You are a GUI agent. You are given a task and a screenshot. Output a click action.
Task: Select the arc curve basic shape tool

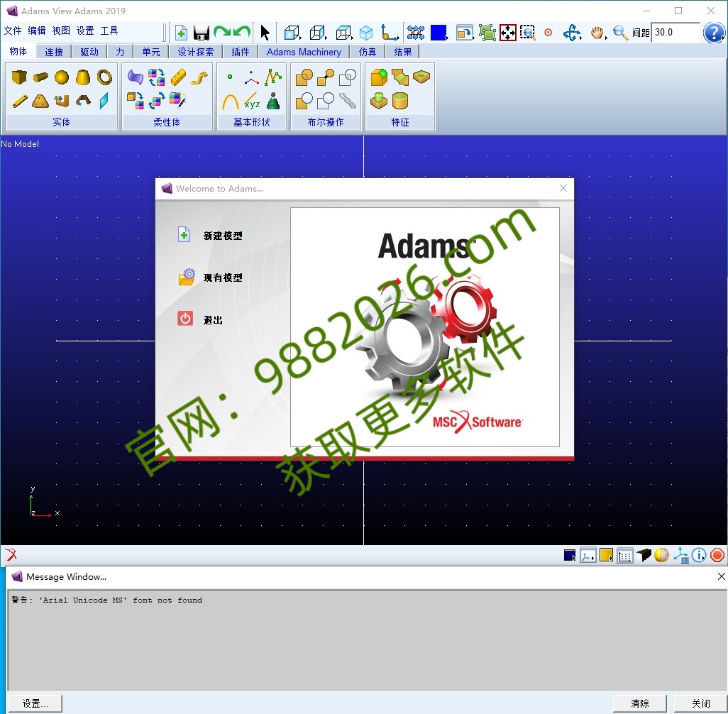(x=231, y=101)
